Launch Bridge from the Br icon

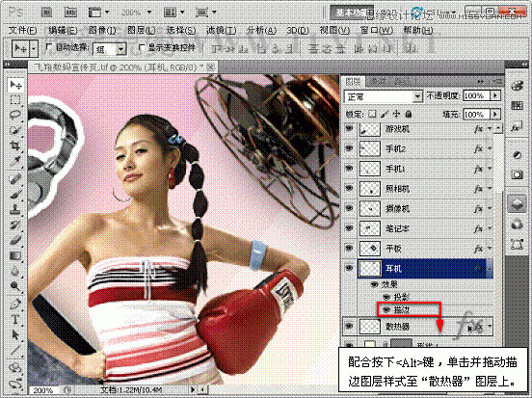point(46,13)
